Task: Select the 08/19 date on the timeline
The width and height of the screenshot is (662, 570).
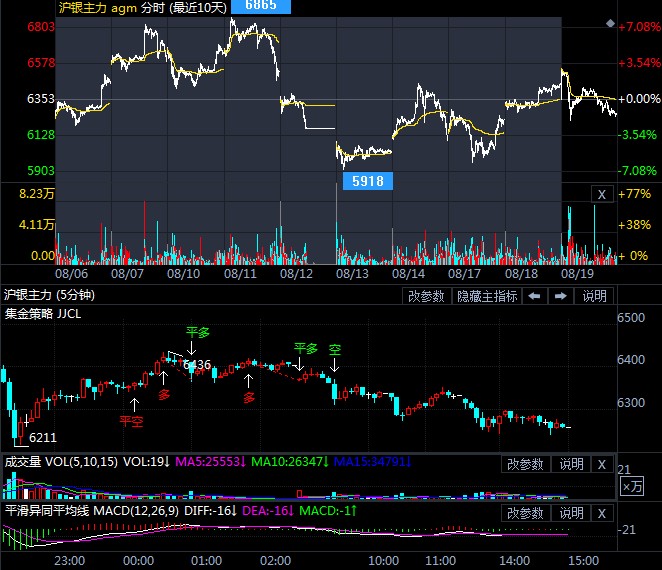Action: click(x=577, y=274)
